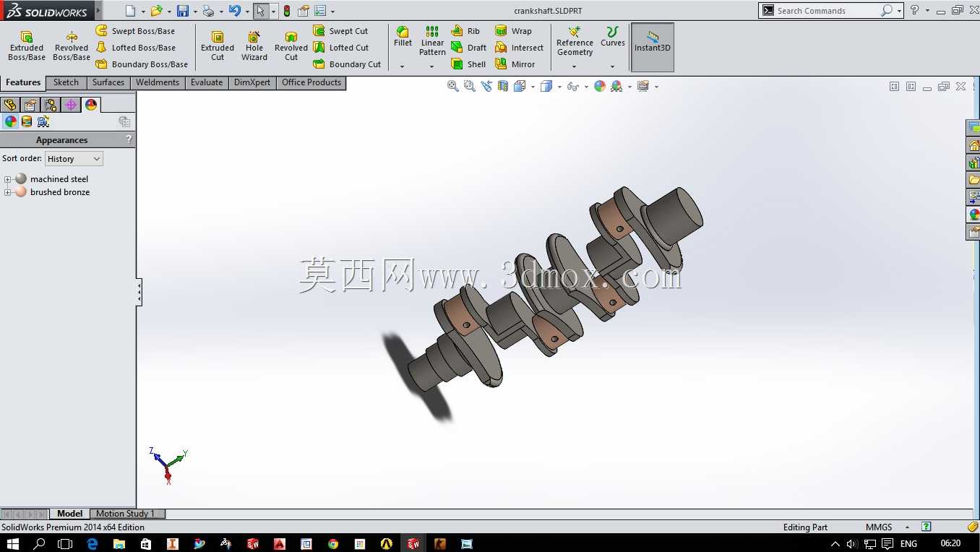
Task: Apply the Draft tool
Action: pos(468,48)
